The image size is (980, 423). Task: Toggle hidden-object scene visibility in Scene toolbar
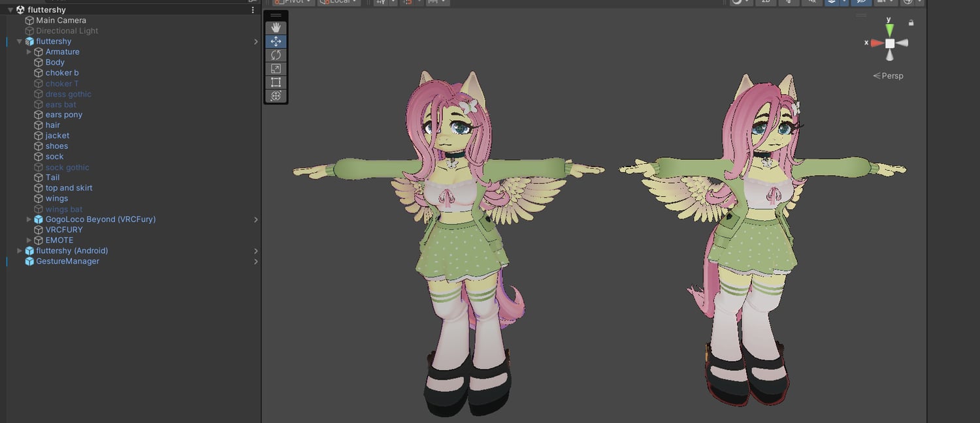861,2
